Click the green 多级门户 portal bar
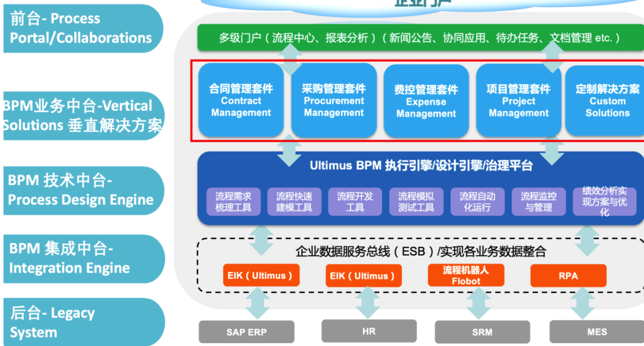The height and width of the screenshot is (346, 644). (x=420, y=38)
